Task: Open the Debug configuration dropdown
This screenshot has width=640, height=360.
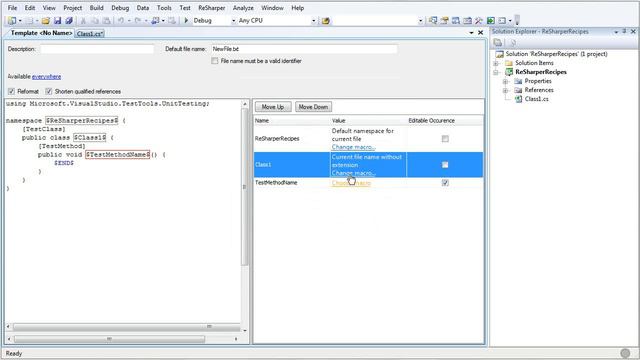Action: click(233, 20)
